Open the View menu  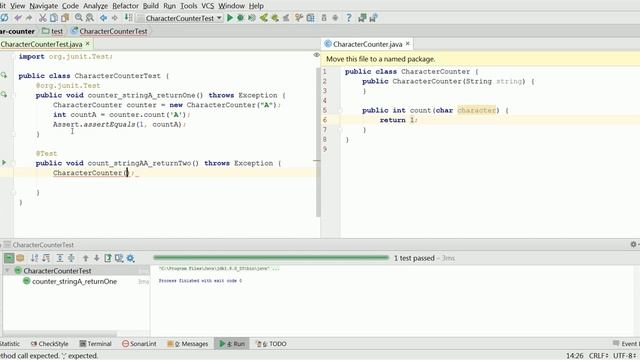coord(18,6)
